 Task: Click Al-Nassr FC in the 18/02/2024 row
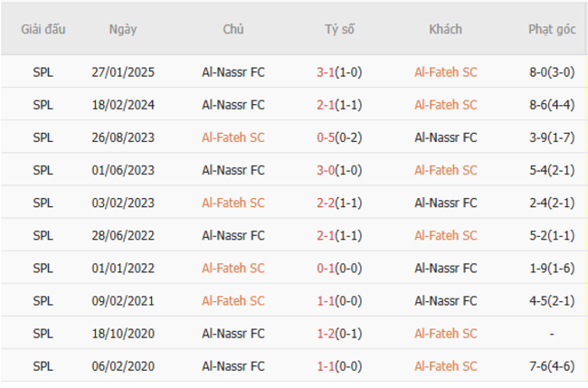(x=233, y=105)
